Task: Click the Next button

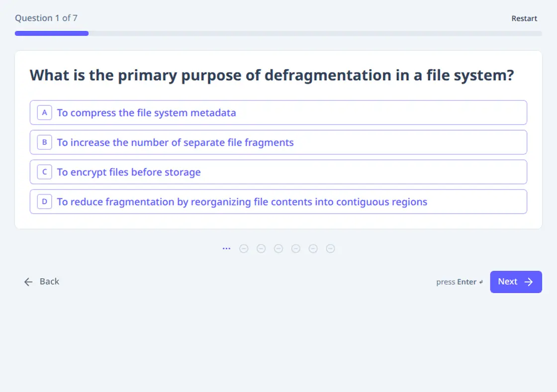Action: point(516,282)
